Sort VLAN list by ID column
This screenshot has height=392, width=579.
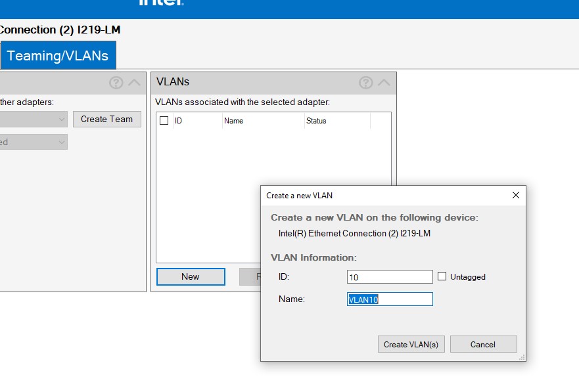point(198,121)
